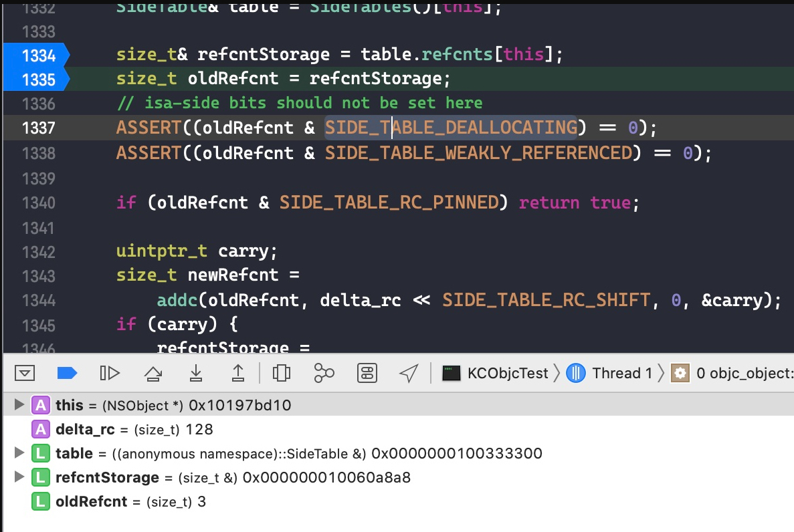This screenshot has width=794, height=532.
Task: Expand the 'this' variable disclosure triangle
Action: [x=19, y=404]
